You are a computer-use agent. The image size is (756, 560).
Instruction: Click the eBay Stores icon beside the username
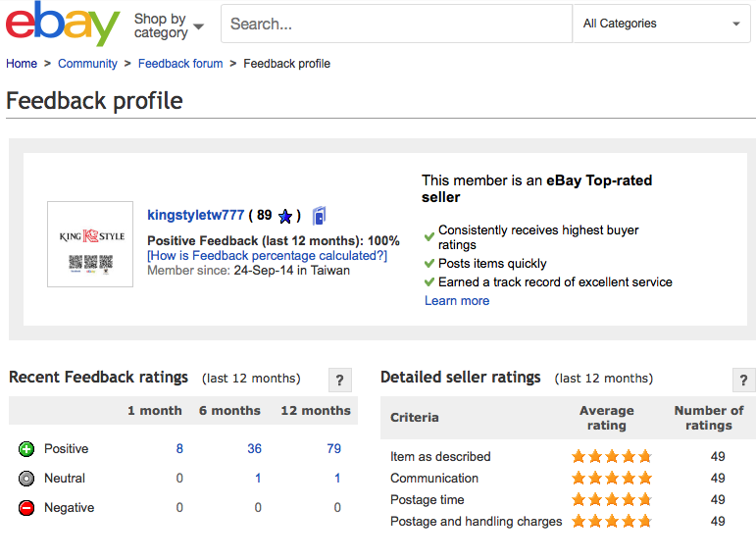pyautogui.click(x=319, y=216)
